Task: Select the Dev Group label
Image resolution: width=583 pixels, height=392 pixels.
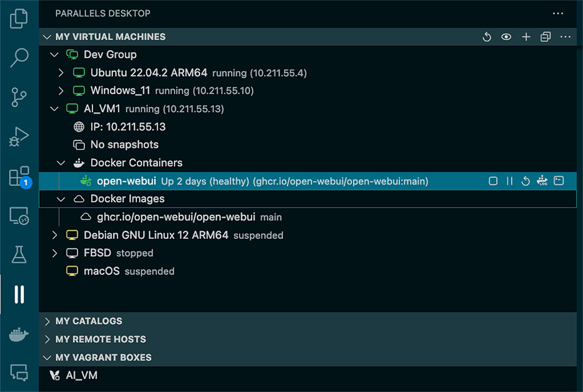Action: coord(110,54)
